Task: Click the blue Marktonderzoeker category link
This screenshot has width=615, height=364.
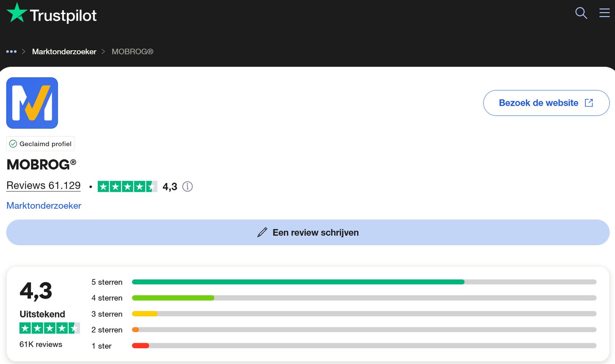Action: pyautogui.click(x=43, y=206)
